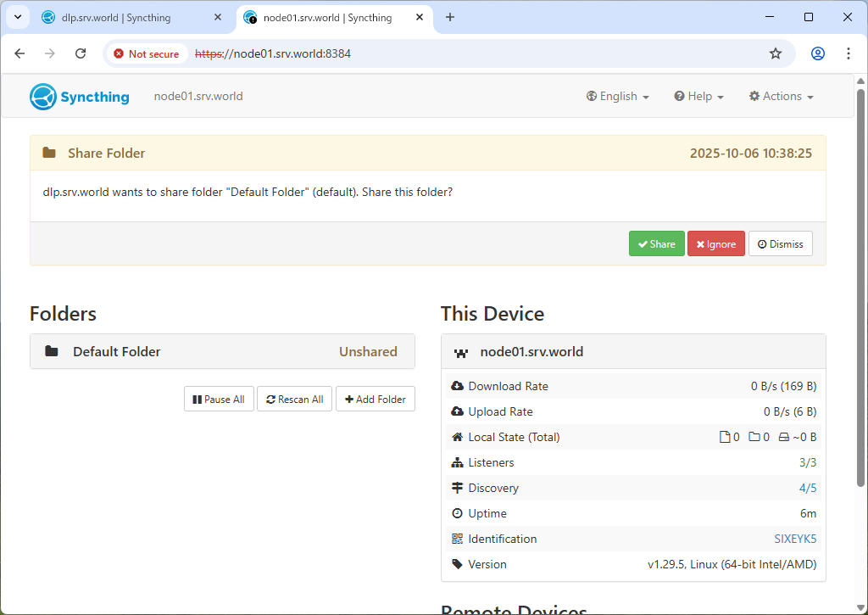Expand the Help dropdown menu
The width and height of the screenshot is (868, 615).
698,97
